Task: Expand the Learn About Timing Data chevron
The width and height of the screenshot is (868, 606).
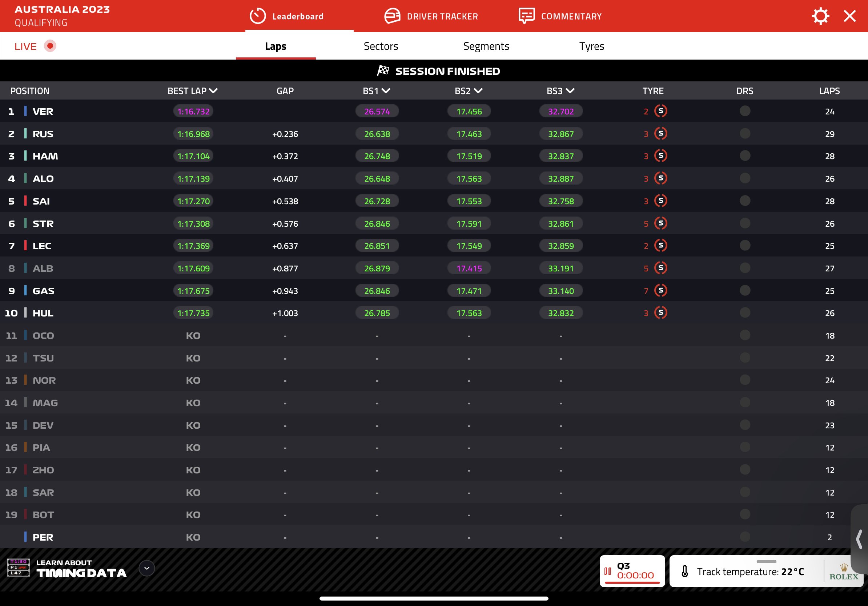Action: [147, 568]
